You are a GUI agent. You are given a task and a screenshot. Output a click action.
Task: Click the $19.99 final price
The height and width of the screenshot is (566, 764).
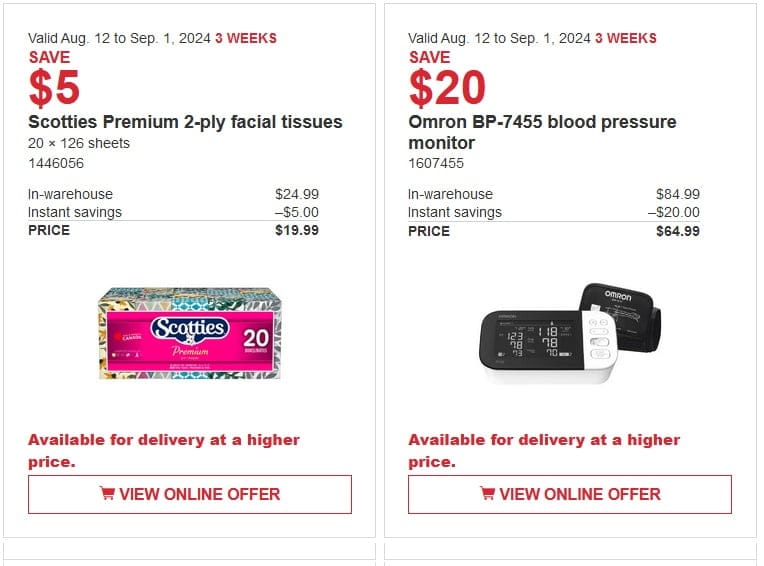point(297,230)
